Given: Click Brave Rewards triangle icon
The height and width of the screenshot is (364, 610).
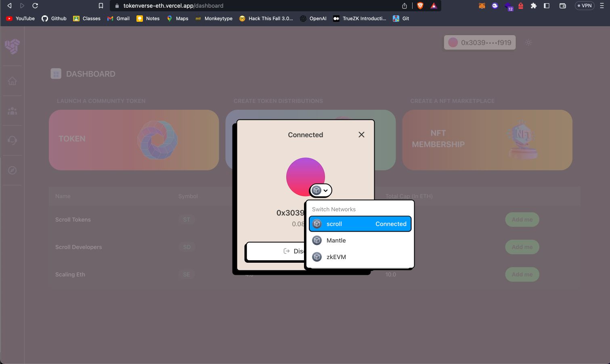Looking at the screenshot, I should tap(434, 6).
